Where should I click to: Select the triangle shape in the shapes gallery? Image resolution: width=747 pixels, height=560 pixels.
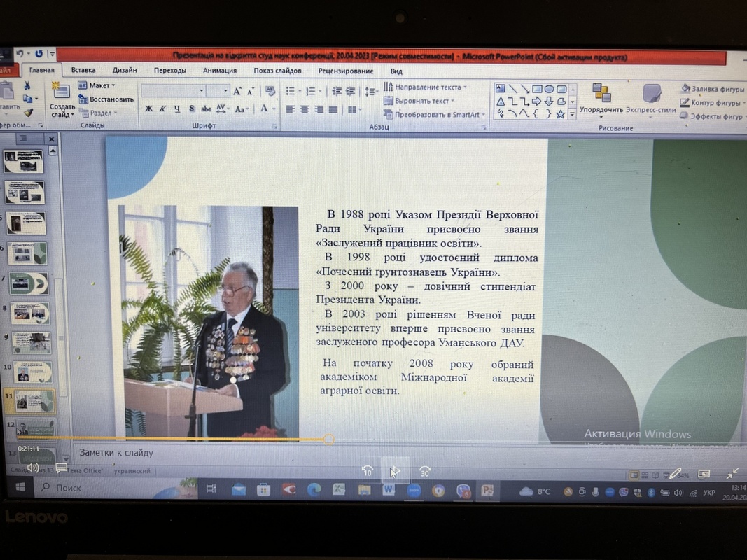(x=501, y=101)
